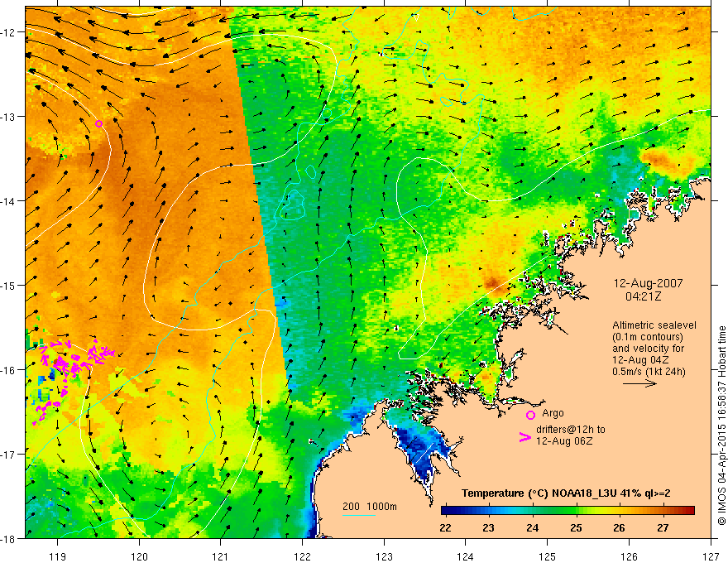
Task: Click the longitude axis label 122
Action: pyautogui.click(x=302, y=556)
